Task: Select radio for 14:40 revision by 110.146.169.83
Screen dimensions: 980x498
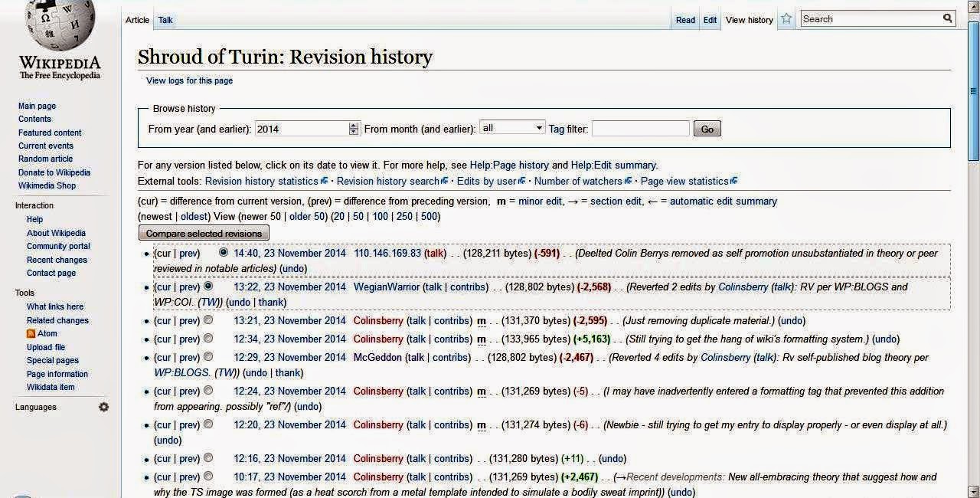Action: pos(224,252)
